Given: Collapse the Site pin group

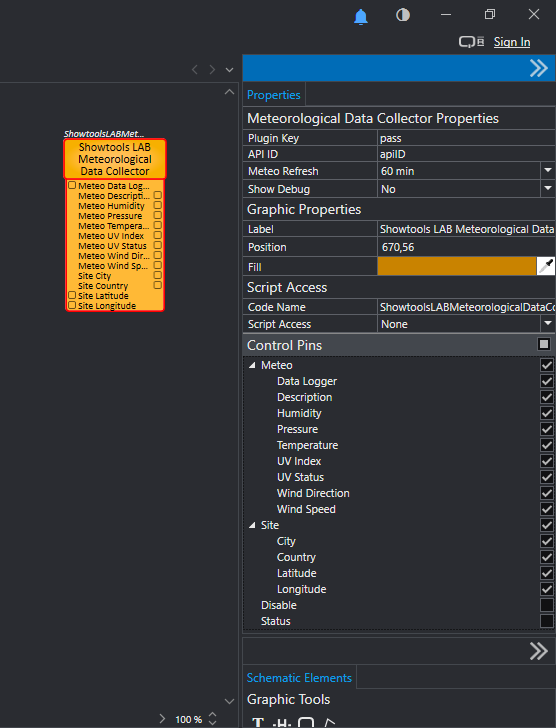Looking at the screenshot, I should coord(252,525).
